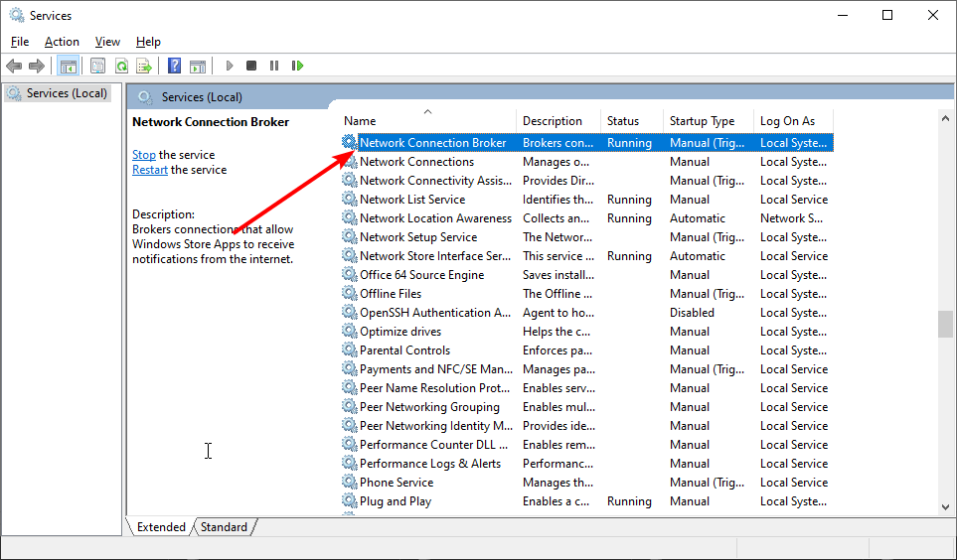Select the Network Store Interface Ser... service
This screenshot has width=957, height=560.
tap(435, 255)
